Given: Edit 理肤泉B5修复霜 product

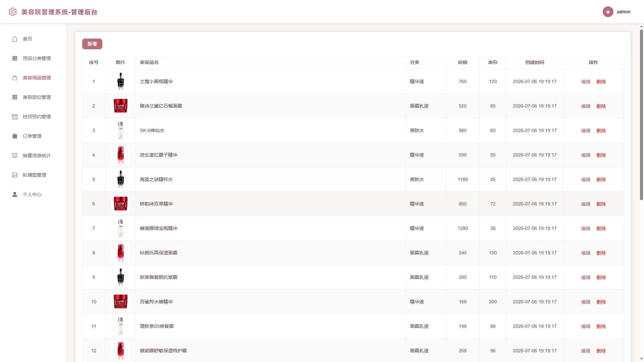Looking at the screenshot, I should tap(586, 326).
